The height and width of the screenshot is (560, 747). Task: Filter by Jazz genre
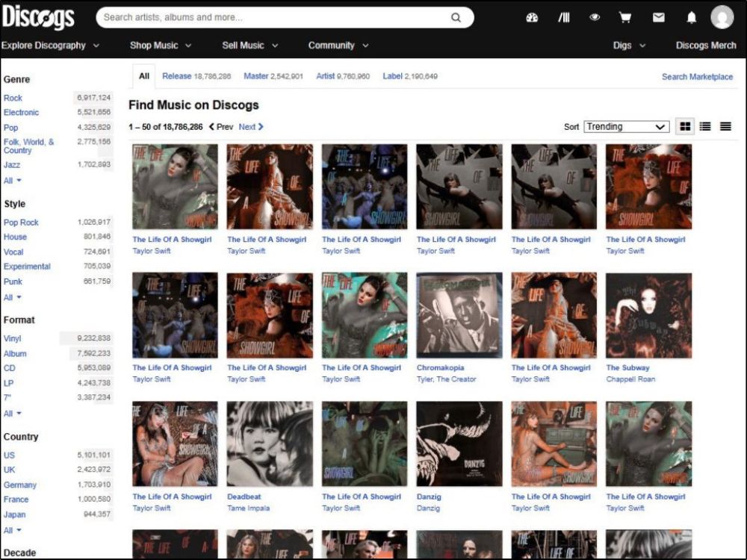[11, 165]
